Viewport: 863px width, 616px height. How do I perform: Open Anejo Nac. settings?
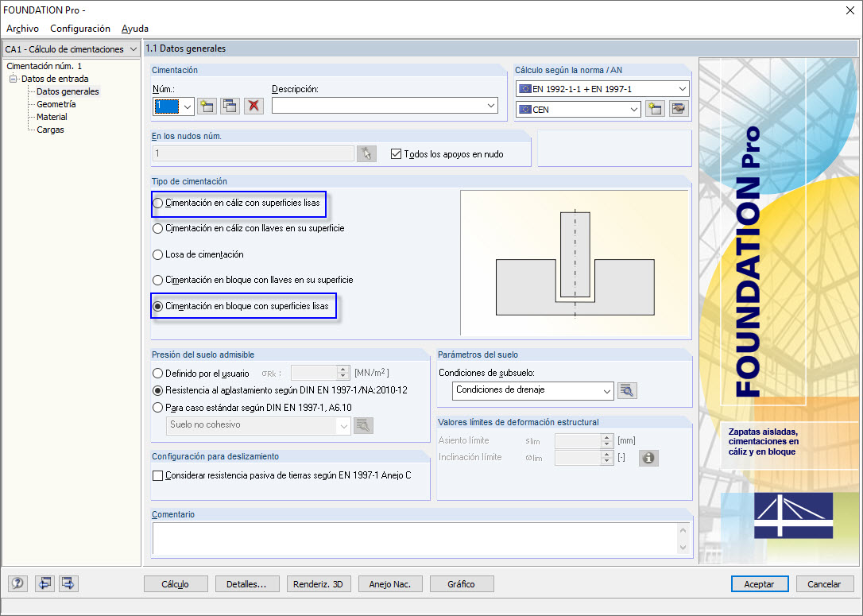[x=390, y=584]
